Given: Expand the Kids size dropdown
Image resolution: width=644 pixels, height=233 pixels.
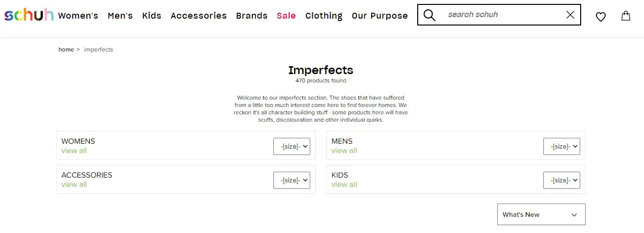Looking at the screenshot, I should (x=562, y=180).
